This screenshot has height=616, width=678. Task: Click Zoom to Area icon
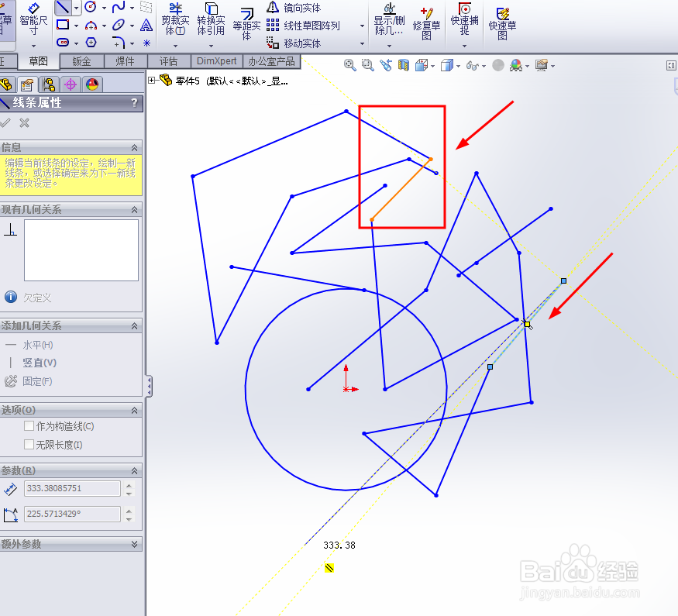[367, 65]
